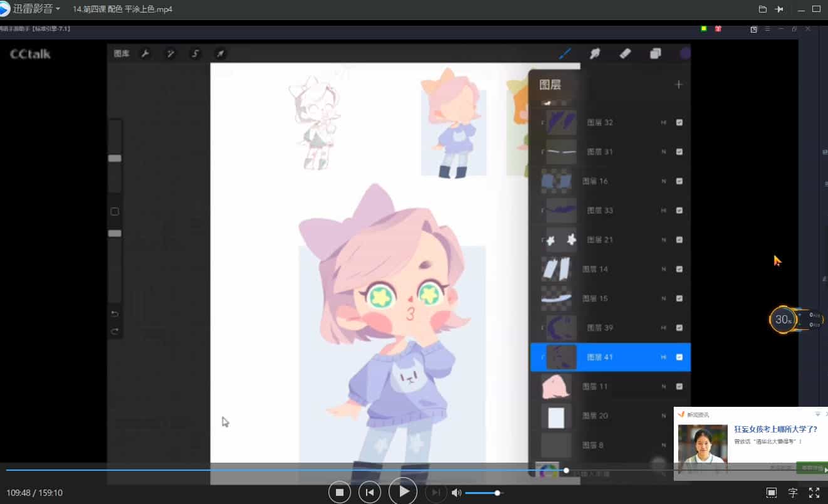Open blend mode for 图层 15
Viewport: 828px width, 504px height.
coord(664,298)
